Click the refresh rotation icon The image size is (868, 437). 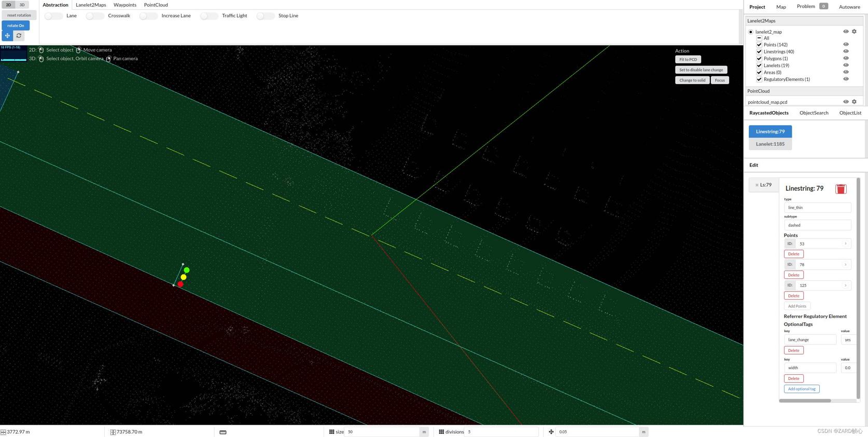(x=19, y=36)
